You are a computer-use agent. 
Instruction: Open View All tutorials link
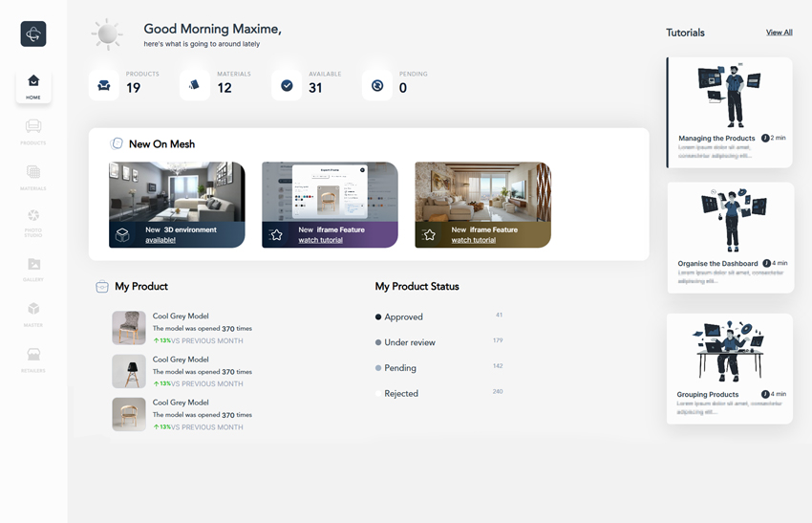[779, 33]
